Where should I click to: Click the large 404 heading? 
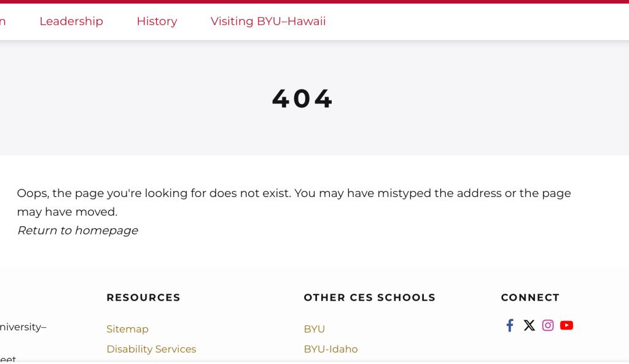pyautogui.click(x=302, y=99)
